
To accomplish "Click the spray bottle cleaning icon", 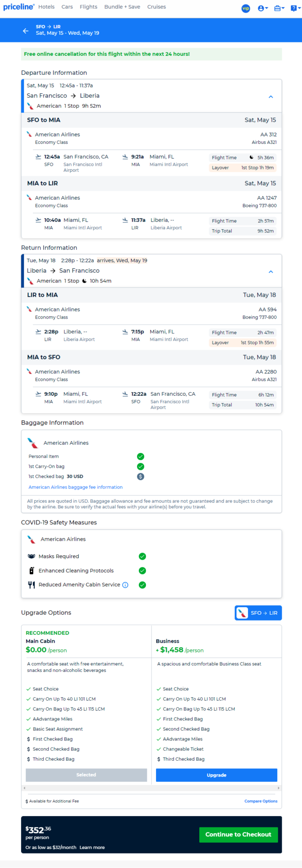I will click(32, 571).
